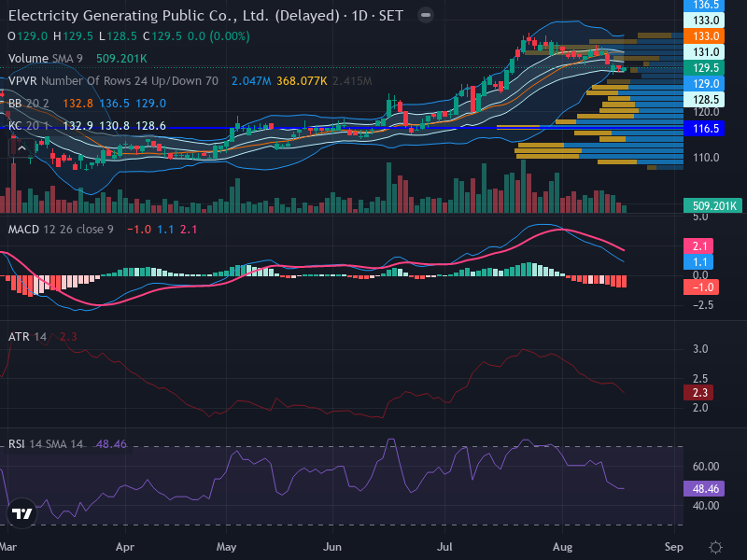Click the ATR 14 indicator label
Viewport: 747px width, 560px height.
click(28, 337)
